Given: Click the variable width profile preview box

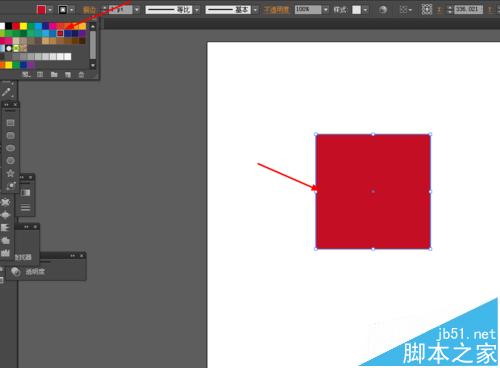Looking at the screenshot, I should tap(169, 10).
